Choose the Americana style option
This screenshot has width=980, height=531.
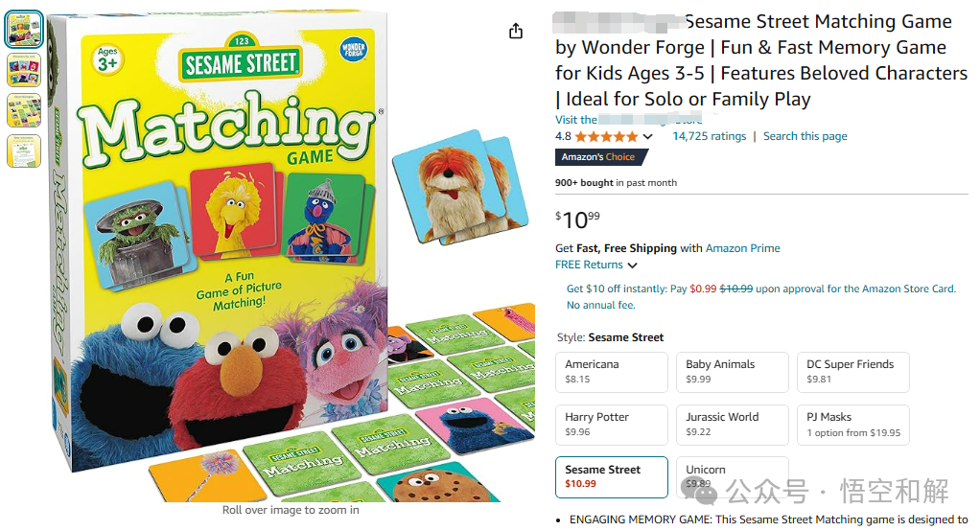click(611, 372)
